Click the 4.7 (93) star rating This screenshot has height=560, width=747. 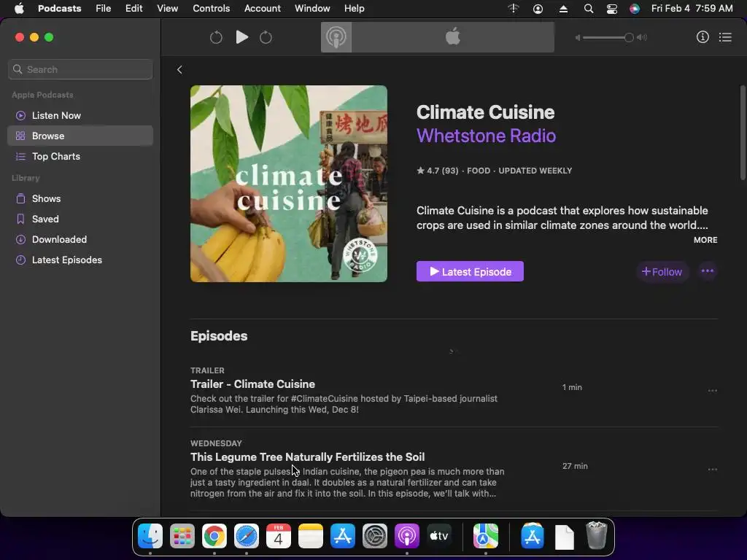tap(438, 171)
